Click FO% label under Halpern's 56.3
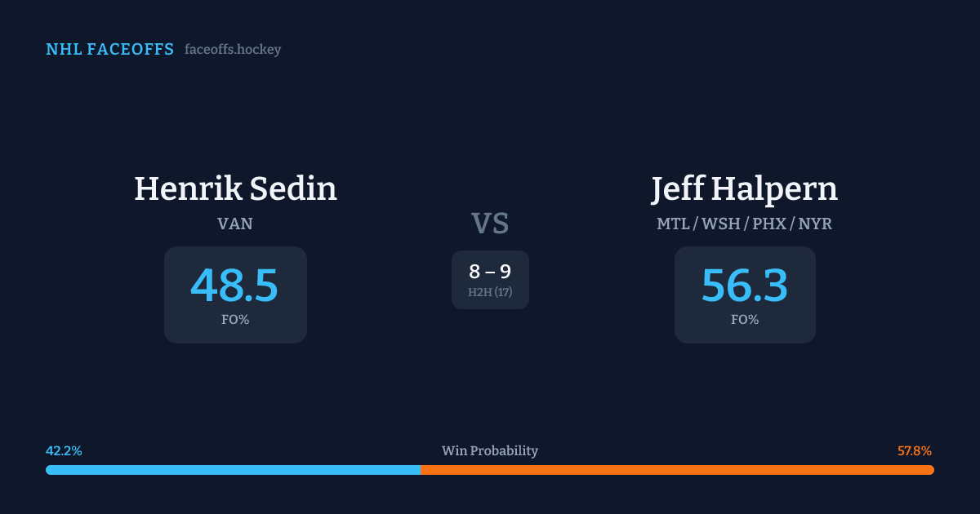 point(744,320)
